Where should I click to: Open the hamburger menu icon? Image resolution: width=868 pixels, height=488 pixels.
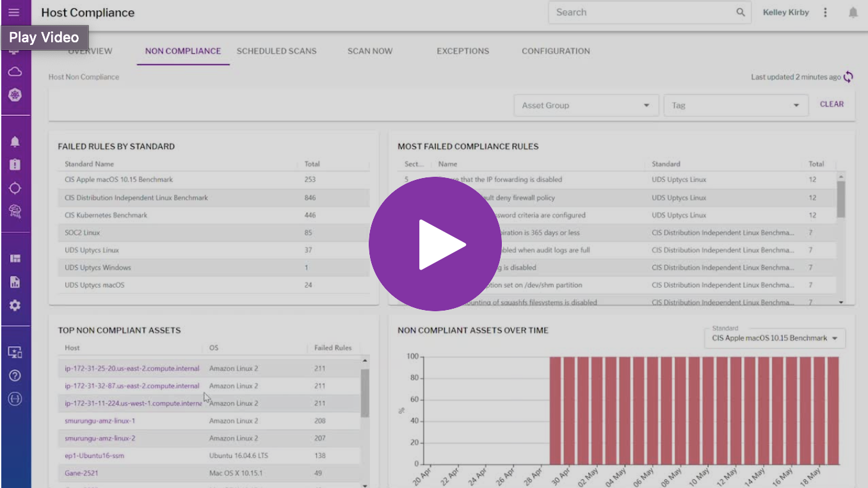(14, 12)
